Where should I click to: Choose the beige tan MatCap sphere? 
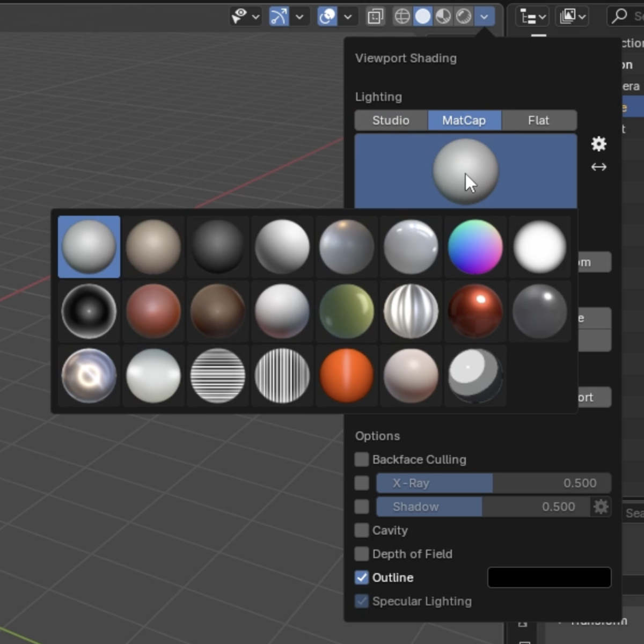pyautogui.click(x=153, y=247)
